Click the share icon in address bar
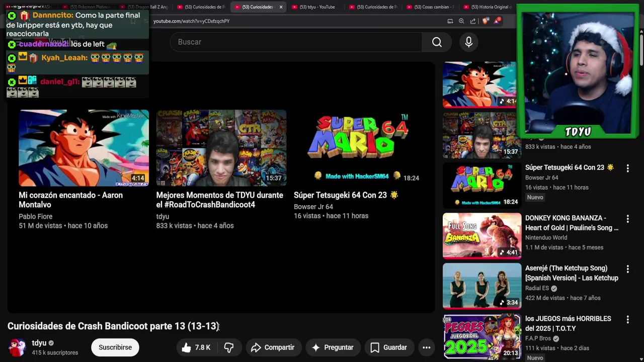The height and width of the screenshot is (362, 644). click(473, 21)
